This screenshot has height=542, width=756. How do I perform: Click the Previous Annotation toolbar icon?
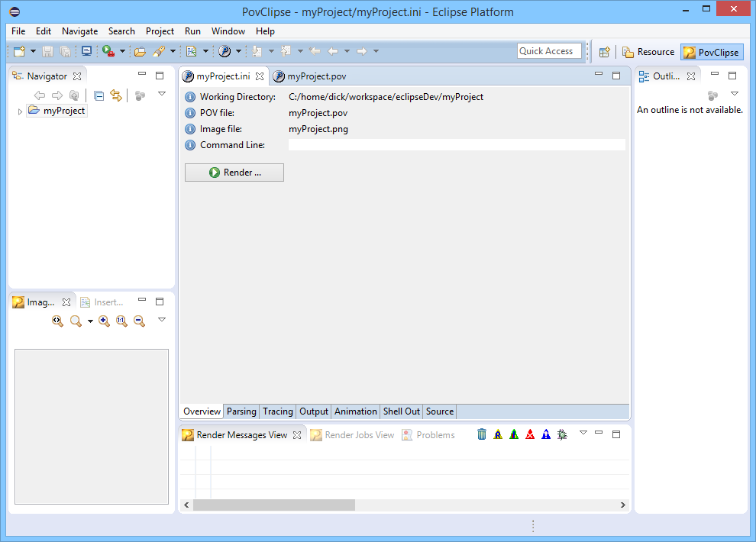(286, 51)
